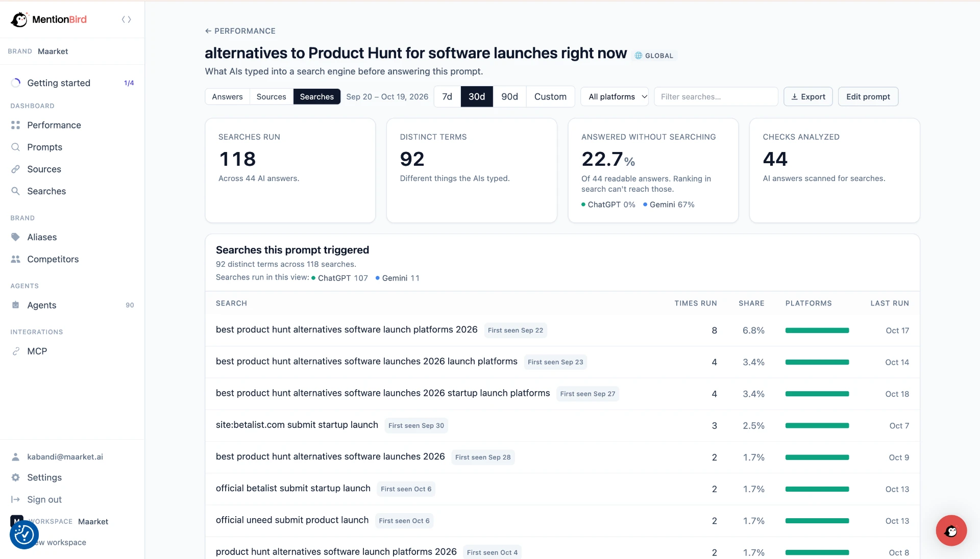Click the Edit prompt button
The image size is (980, 559).
click(868, 96)
